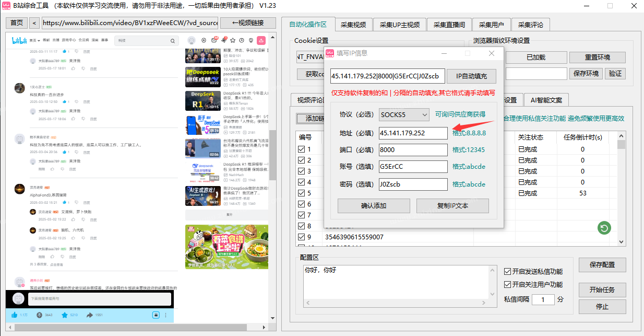Click the share arrow icon showing 1551
This screenshot has width=644, height=336.
[90, 315]
